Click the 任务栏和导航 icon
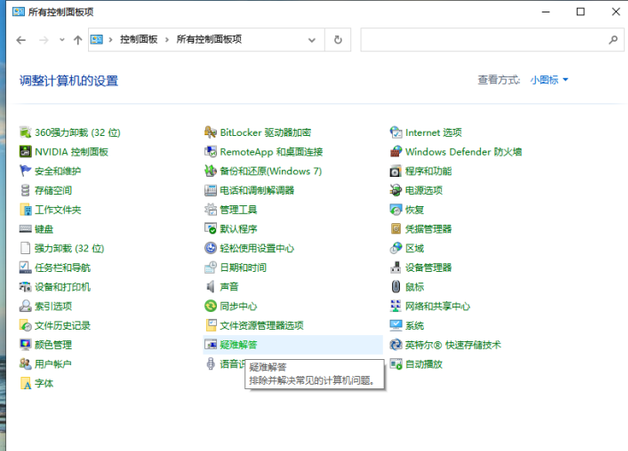 pos(25,267)
